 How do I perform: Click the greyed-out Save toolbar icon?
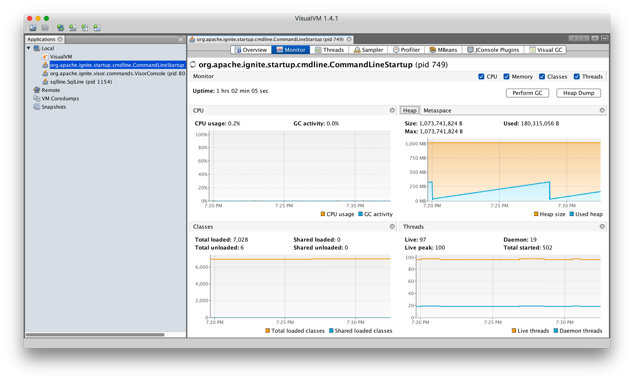(x=45, y=28)
